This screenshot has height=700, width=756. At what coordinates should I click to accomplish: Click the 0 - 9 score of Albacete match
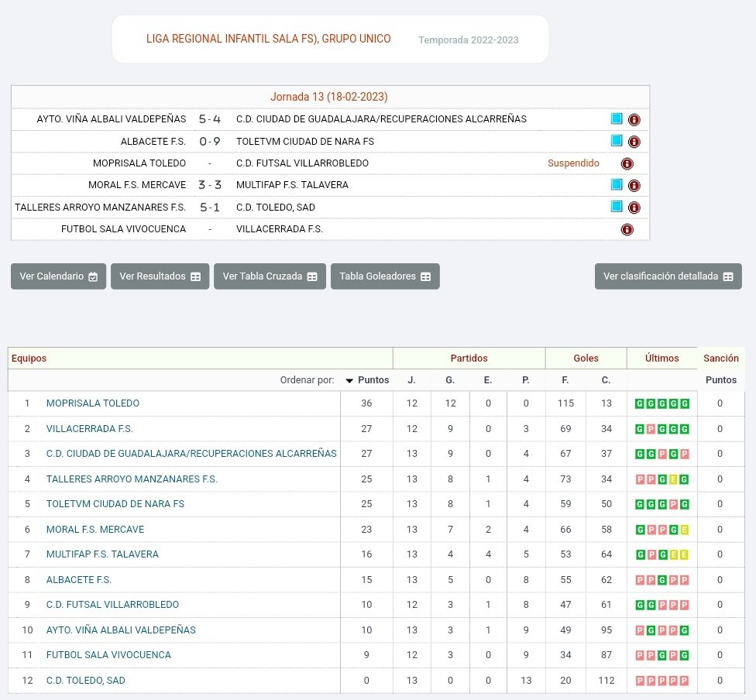pos(210,141)
